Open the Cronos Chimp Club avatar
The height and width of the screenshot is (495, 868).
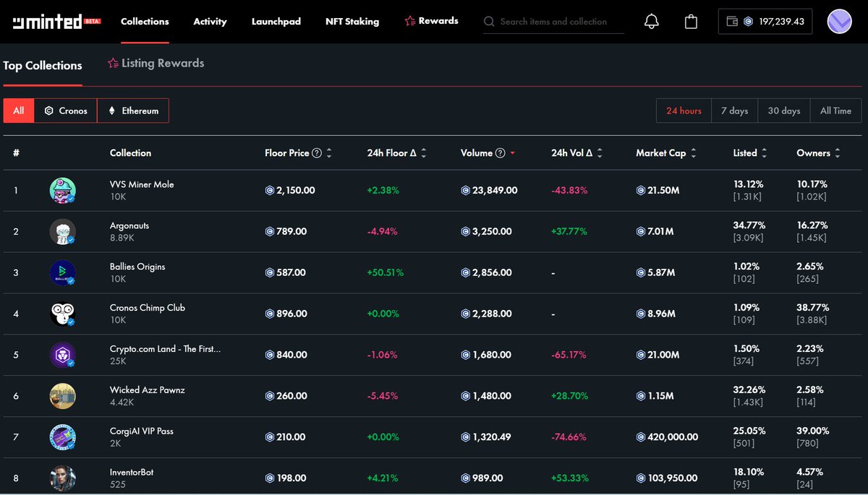point(63,314)
